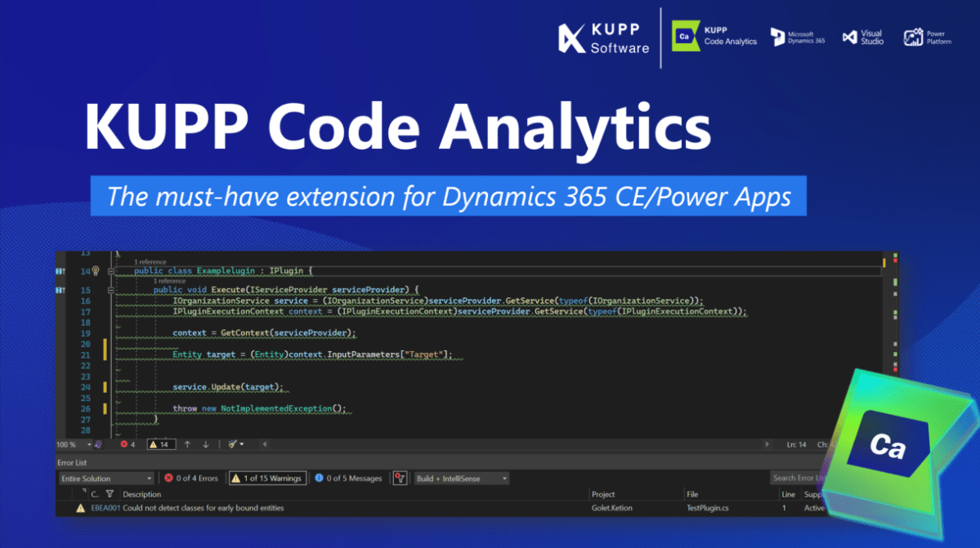Image resolution: width=980 pixels, height=548 pixels.
Task: Click the horizontal scrollbar left arrow
Action: point(264,444)
